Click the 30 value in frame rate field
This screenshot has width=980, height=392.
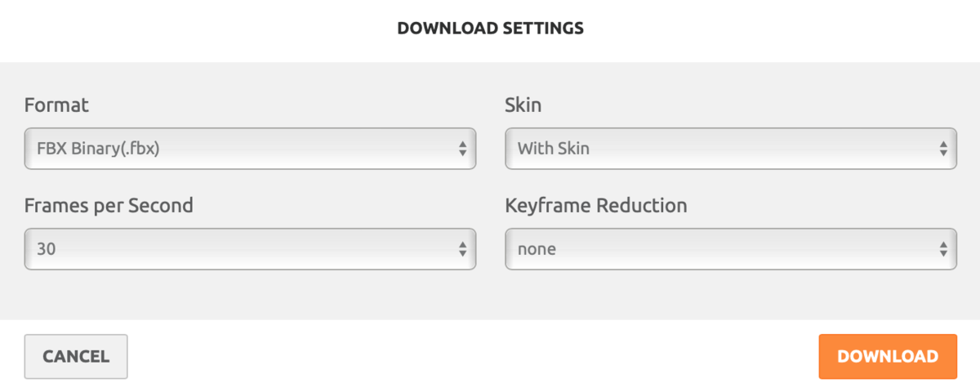point(46,249)
